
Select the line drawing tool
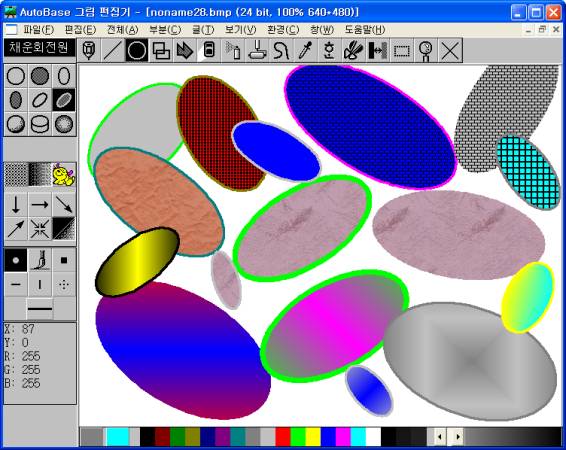(x=113, y=51)
